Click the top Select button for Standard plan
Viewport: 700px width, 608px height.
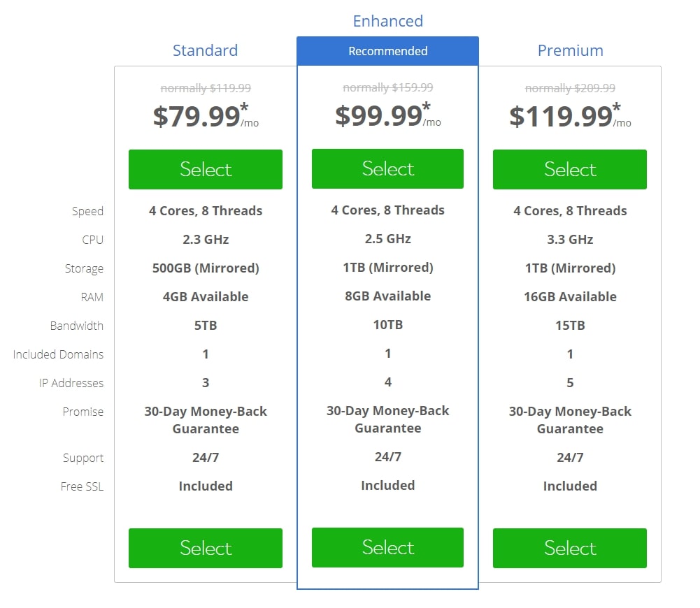206,169
